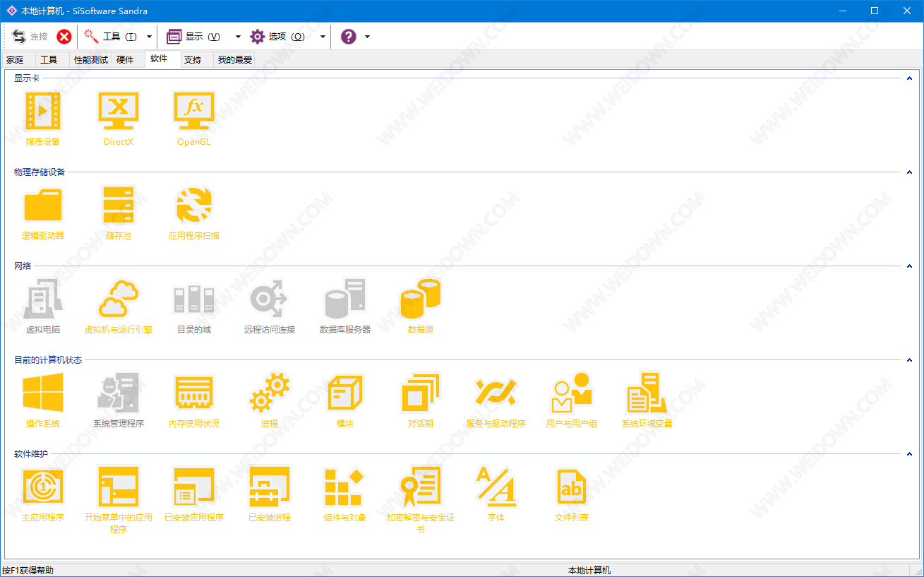Collapse the 显示卡 section
The height and width of the screenshot is (577, 924).
click(x=910, y=78)
